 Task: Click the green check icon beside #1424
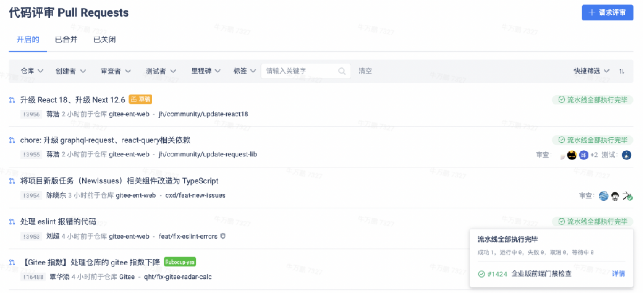481,274
